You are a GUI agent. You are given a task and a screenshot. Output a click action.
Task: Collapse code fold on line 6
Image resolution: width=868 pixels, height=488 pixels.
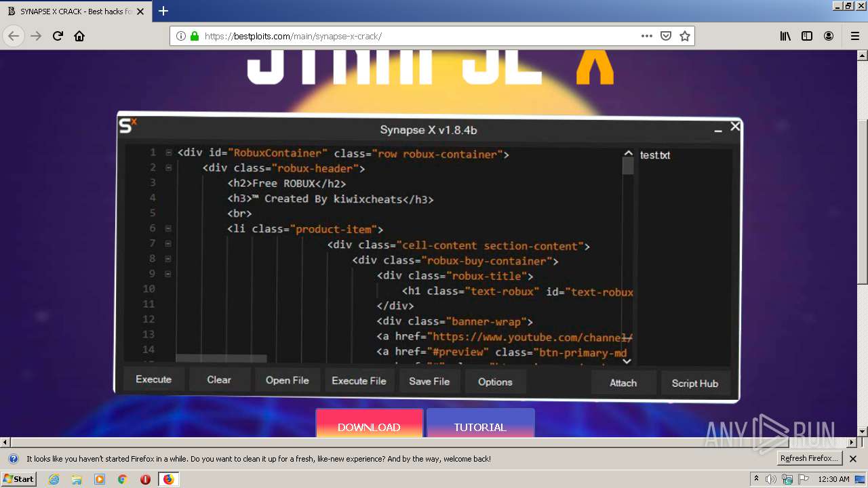(x=169, y=228)
